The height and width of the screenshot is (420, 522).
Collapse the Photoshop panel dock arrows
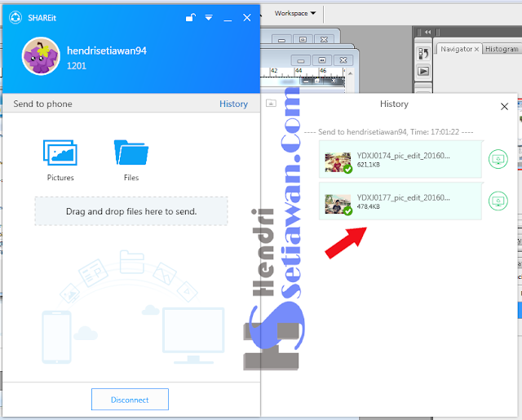coord(428,32)
